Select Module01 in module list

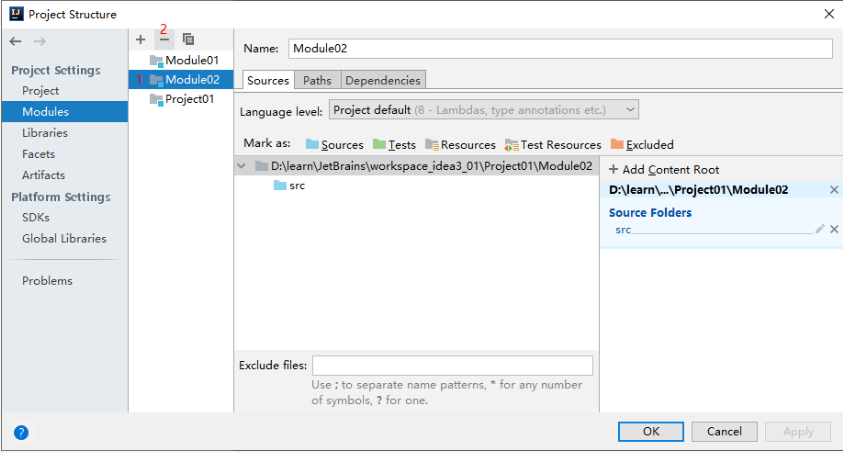(184, 60)
